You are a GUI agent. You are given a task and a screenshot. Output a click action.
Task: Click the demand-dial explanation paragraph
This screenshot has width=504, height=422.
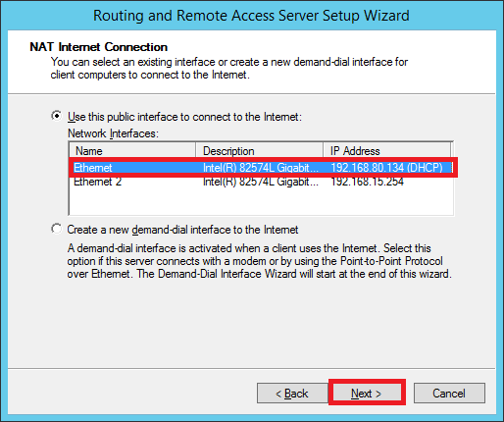click(x=260, y=261)
